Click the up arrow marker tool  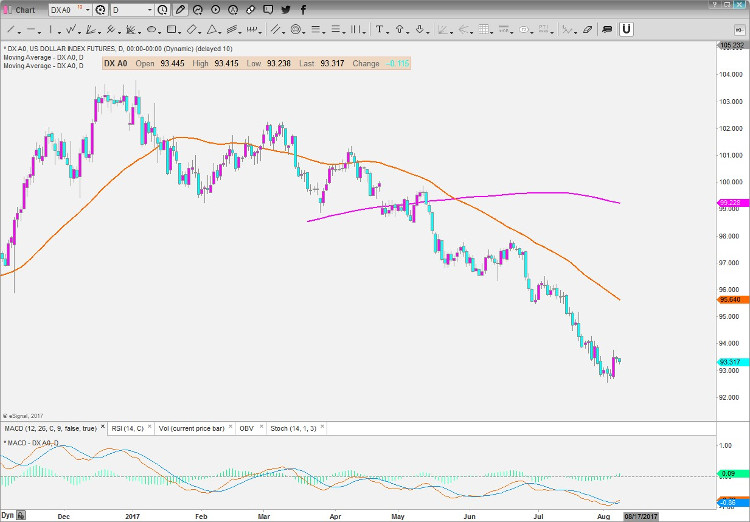(399, 29)
